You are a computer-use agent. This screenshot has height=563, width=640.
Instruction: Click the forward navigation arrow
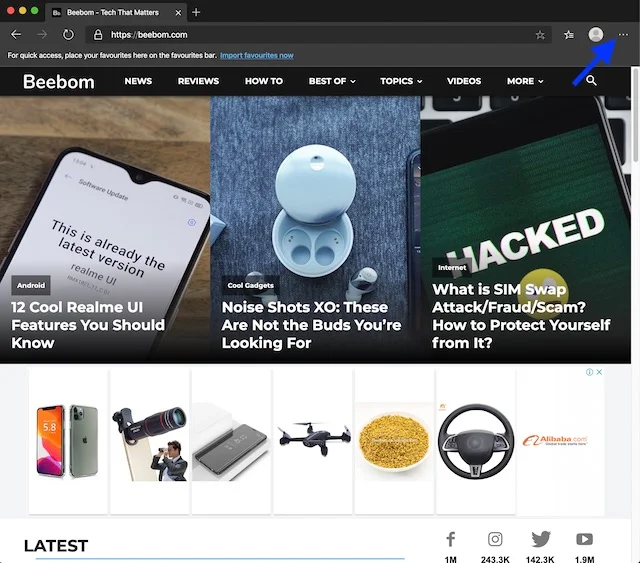click(x=42, y=35)
